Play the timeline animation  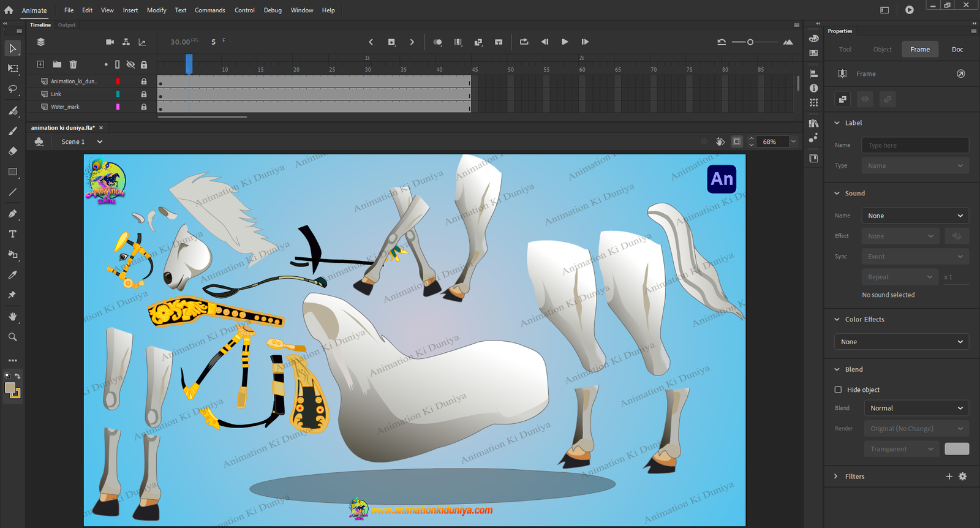point(565,42)
